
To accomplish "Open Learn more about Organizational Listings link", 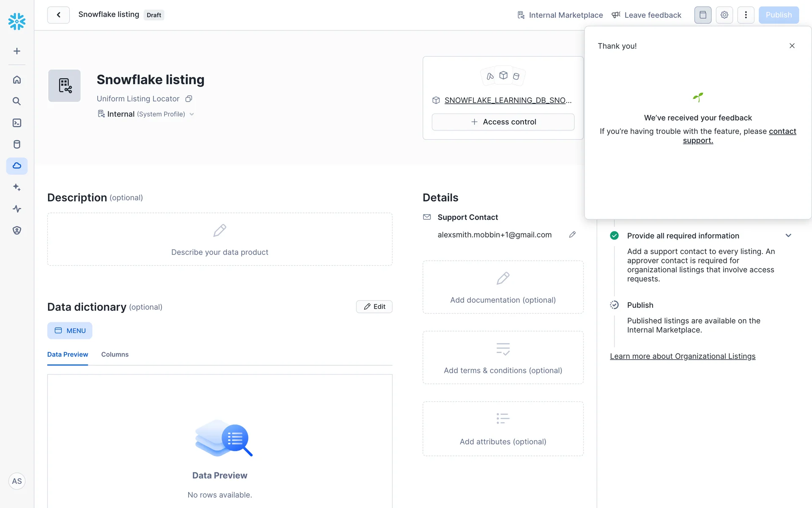I will tap(682, 356).
